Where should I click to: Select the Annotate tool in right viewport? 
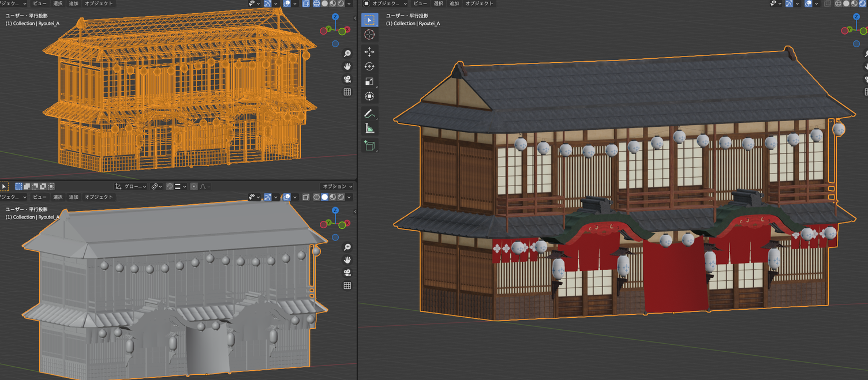pyautogui.click(x=369, y=114)
